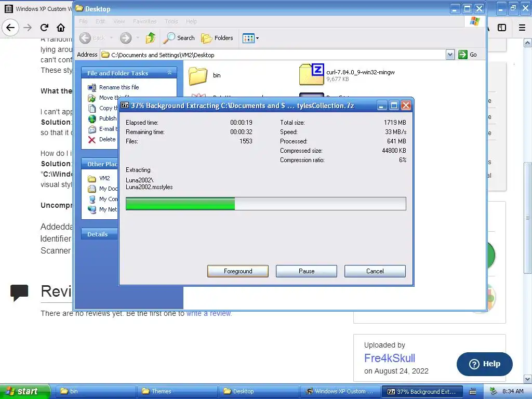Open uploader Fre4kSkull profile link
This screenshot has width=532, height=399.
(x=390, y=358)
